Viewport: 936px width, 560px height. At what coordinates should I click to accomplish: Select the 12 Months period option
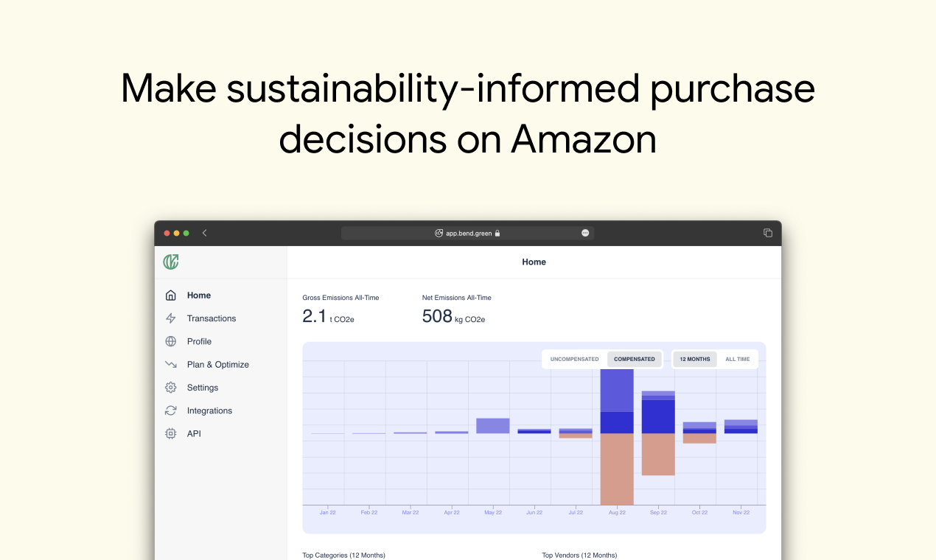click(x=694, y=359)
